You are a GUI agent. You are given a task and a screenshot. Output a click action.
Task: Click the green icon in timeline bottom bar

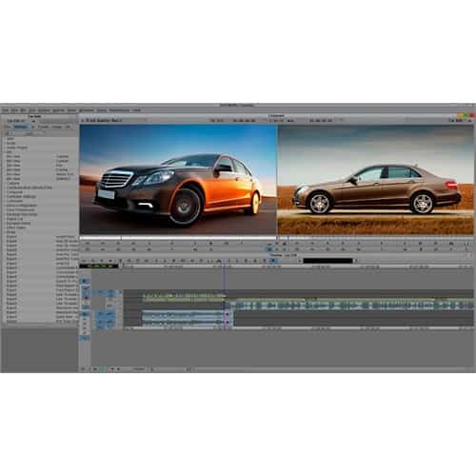(101, 369)
